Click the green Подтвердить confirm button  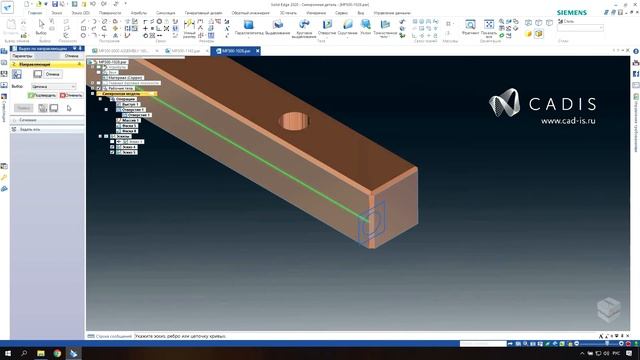tap(42, 96)
